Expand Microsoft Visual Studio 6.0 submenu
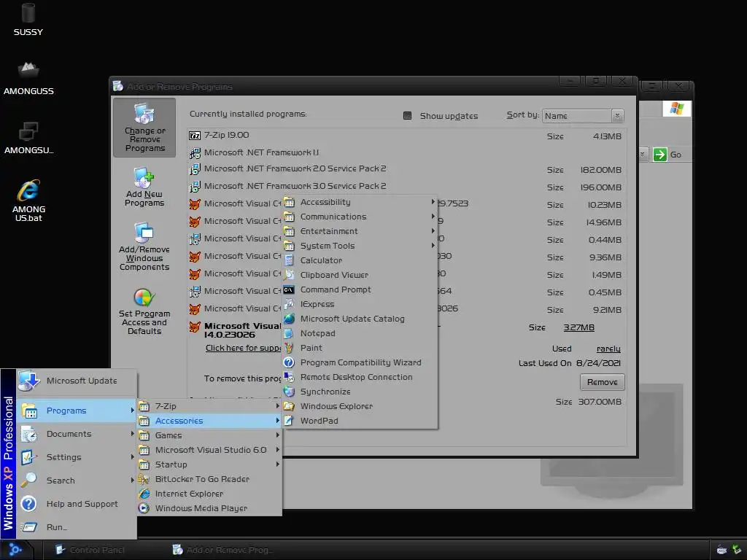 pyautogui.click(x=209, y=450)
